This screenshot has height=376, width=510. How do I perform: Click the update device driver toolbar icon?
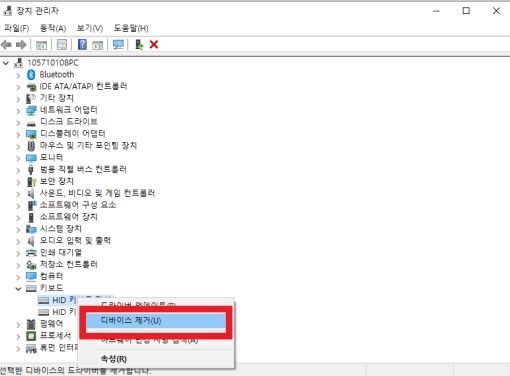(x=139, y=44)
